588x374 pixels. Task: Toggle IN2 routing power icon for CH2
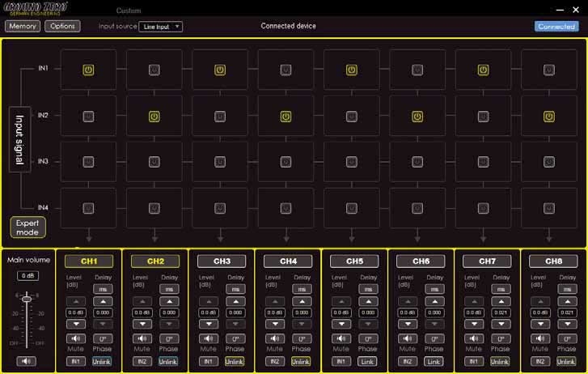point(154,117)
